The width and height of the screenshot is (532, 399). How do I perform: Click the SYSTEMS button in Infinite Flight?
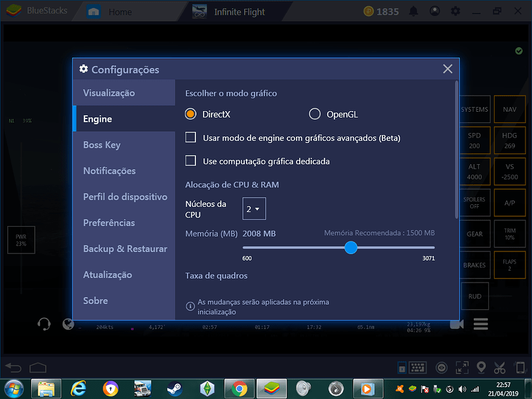(475, 109)
